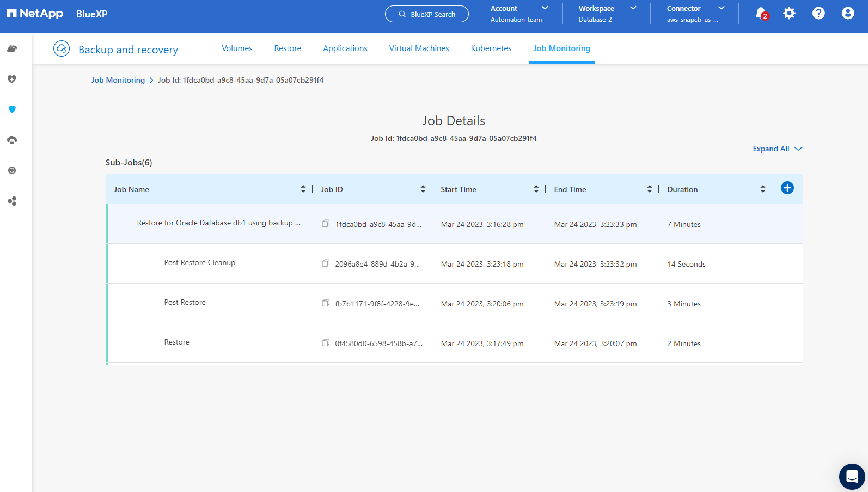Sort table by Duration column
The image size is (868, 492).
click(x=762, y=189)
